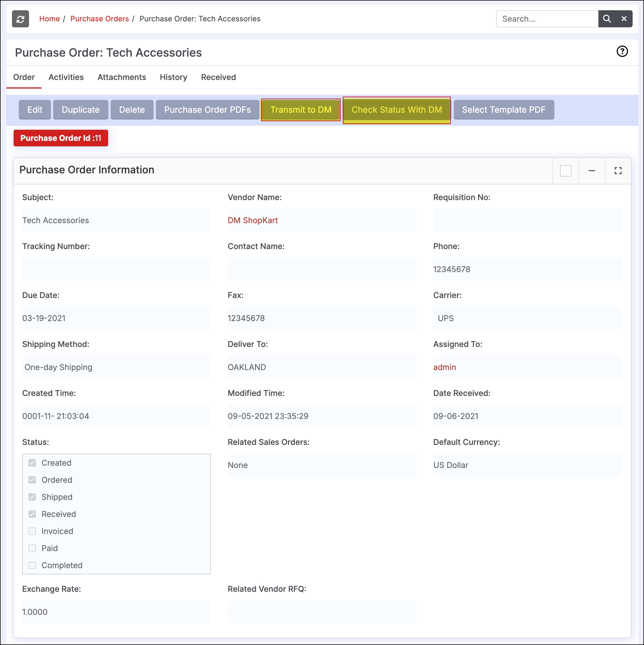Click the refresh icon beside breadcrumbs
Screen dimensions: 644x645
tap(20, 19)
